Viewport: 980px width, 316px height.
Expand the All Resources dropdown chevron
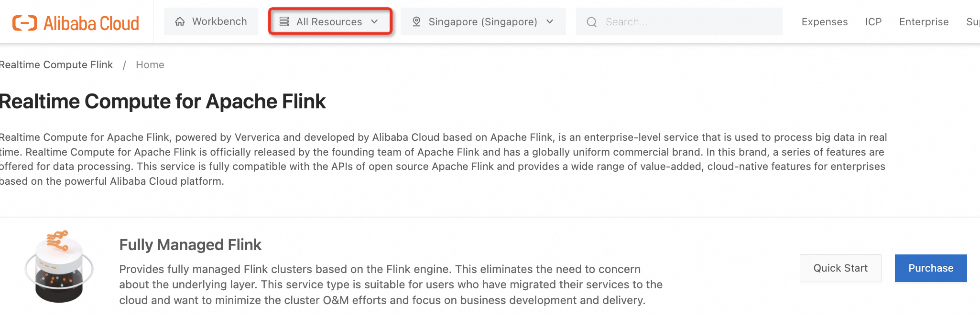click(374, 21)
